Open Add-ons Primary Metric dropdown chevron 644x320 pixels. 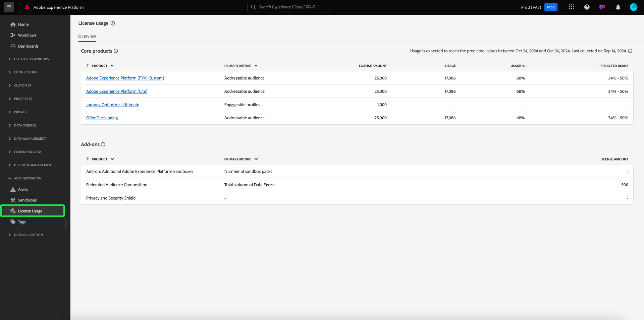256,159
